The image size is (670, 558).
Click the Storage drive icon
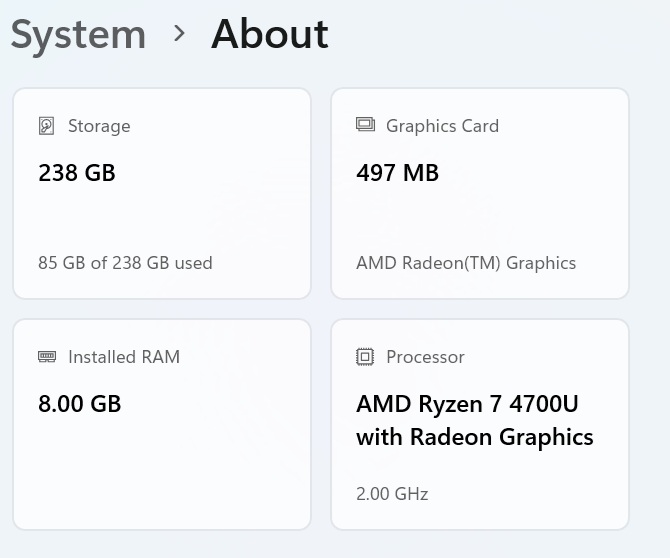[46, 126]
